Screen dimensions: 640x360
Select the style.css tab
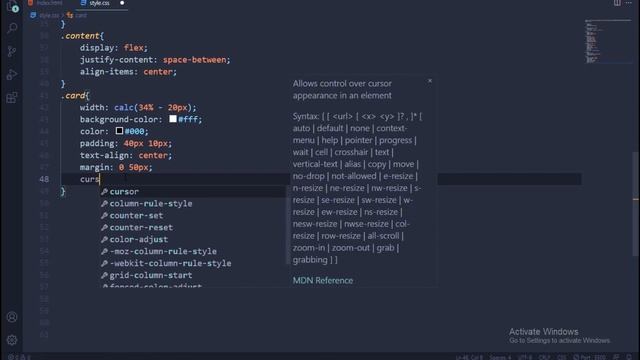click(99, 3)
